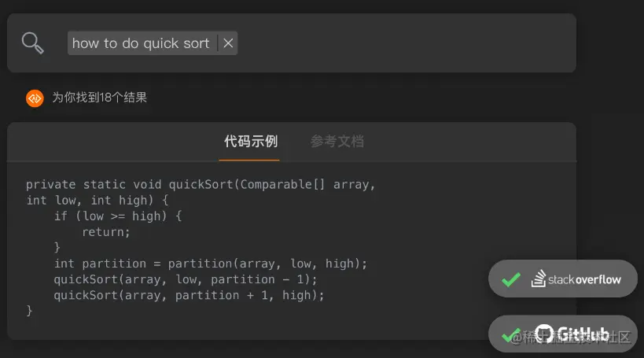Click the line 'quickSort(array, low, partition - 1);'
Viewport: 644px width, 358px height.
[x=186, y=279]
